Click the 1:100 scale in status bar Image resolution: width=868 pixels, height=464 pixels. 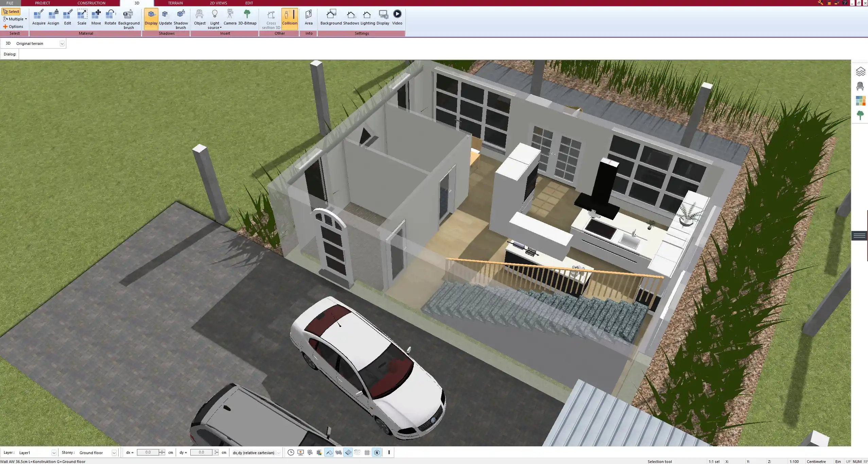point(794,462)
